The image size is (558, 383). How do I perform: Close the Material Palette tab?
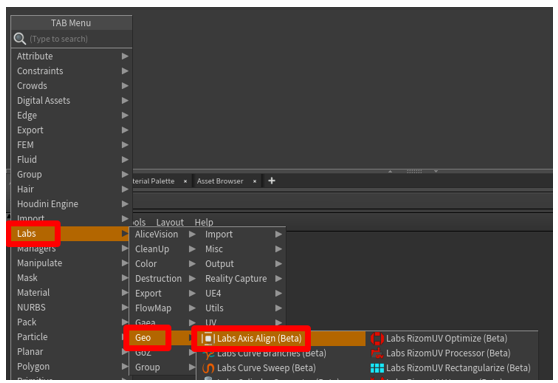[185, 181]
